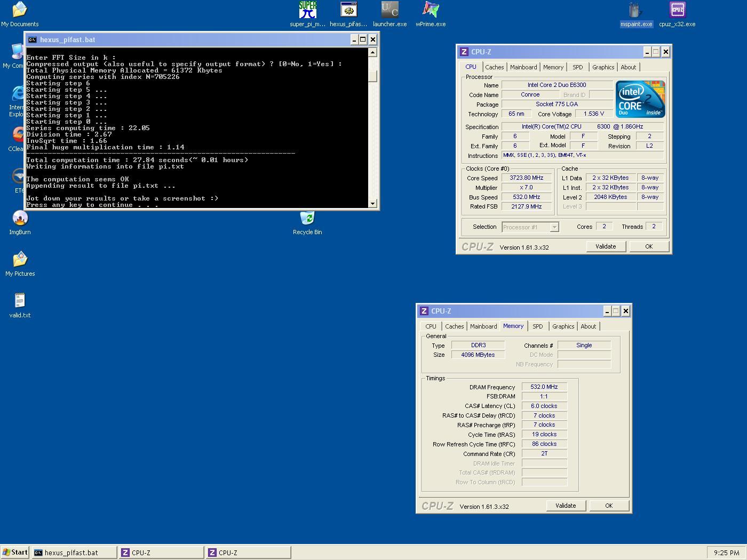Screen dimensions: 747x560
Task: Click Total computation time line in console
Action: point(137,160)
